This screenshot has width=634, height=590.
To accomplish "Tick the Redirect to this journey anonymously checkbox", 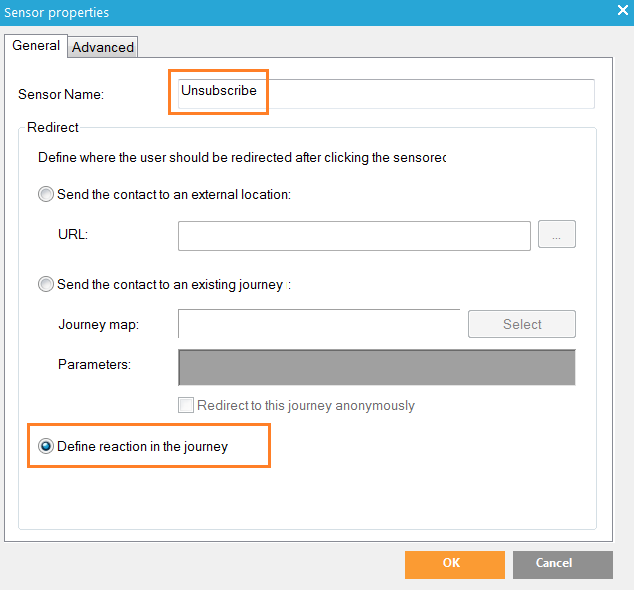I will [x=185, y=406].
